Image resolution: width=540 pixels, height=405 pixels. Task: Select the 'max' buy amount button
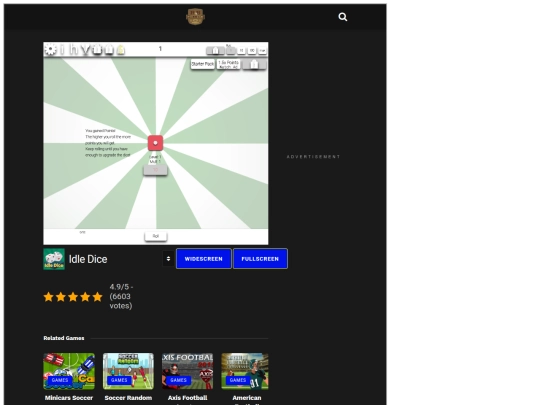coord(262,51)
